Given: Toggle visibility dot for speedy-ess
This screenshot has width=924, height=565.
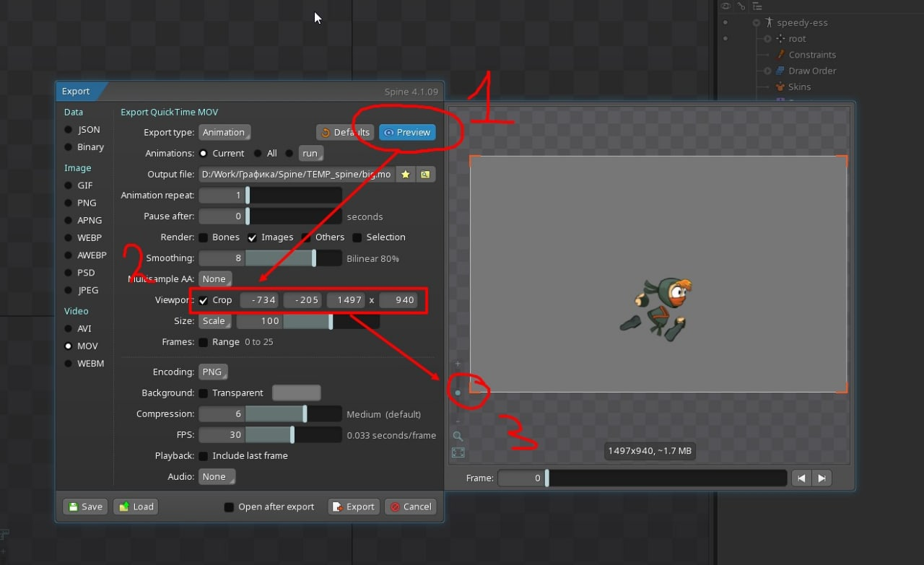Looking at the screenshot, I should tap(725, 22).
